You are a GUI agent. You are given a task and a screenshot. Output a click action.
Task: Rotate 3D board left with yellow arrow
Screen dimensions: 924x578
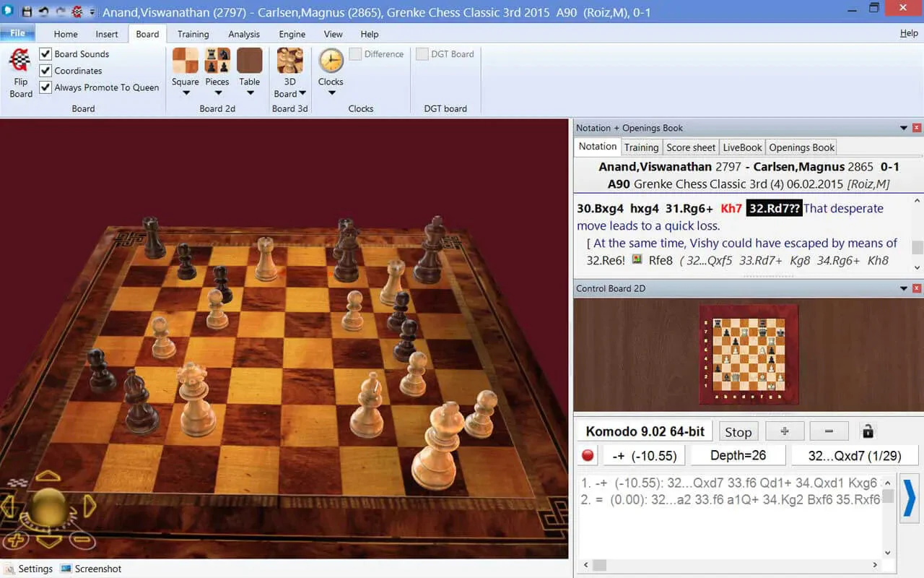[x=9, y=507]
